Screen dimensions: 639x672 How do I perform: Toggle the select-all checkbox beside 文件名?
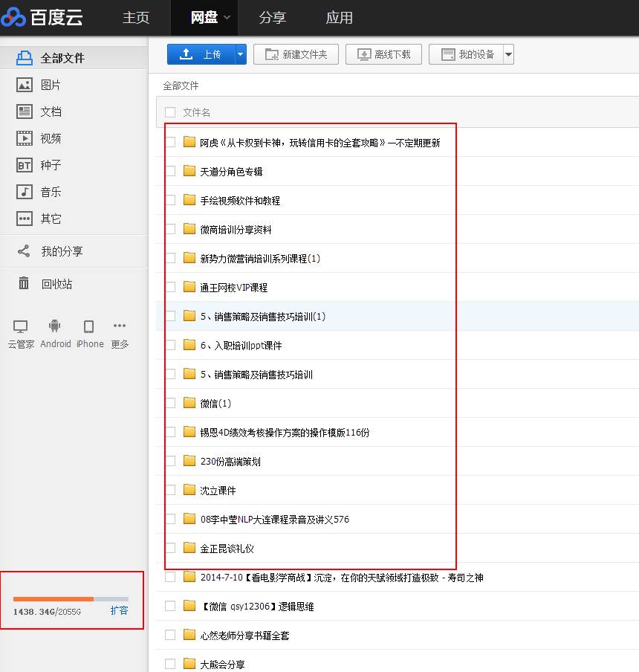(170, 112)
